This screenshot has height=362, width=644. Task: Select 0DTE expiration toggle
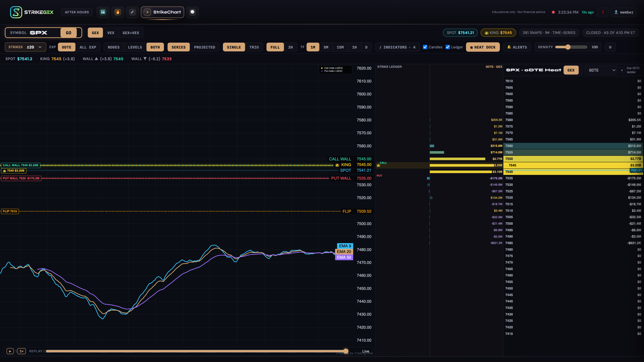(x=67, y=47)
